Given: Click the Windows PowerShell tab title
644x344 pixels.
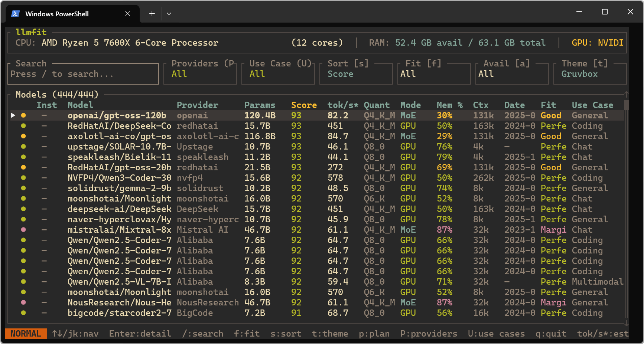Looking at the screenshot, I should click(x=57, y=14).
